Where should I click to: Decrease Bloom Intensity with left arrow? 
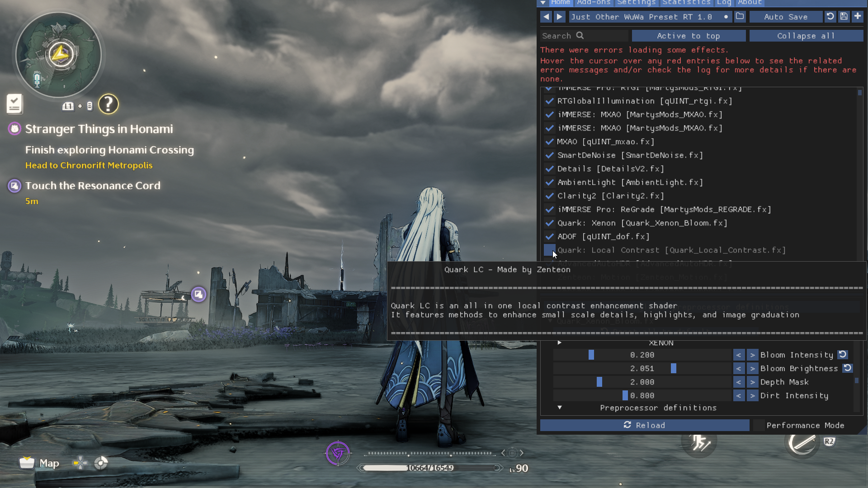[739, 355]
